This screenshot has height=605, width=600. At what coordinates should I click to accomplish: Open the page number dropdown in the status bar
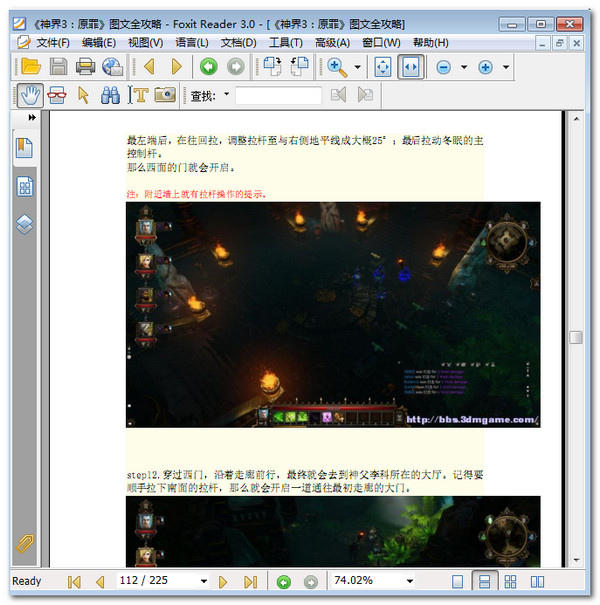pos(204,581)
